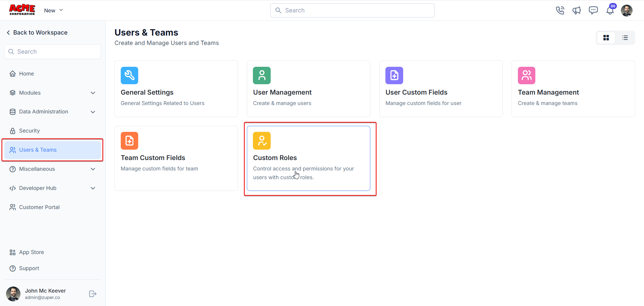This screenshot has height=306, width=644.
Task: Click the magnifier icon in top search
Action: point(278,10)
